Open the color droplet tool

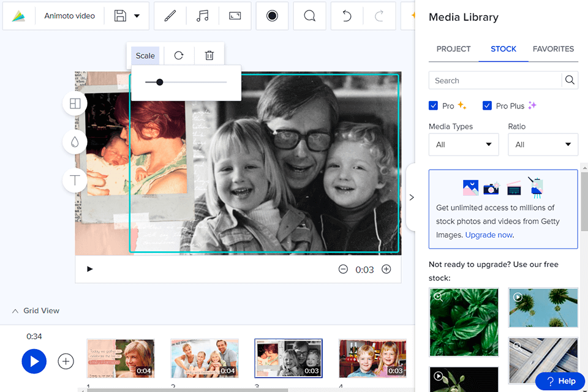75,142
